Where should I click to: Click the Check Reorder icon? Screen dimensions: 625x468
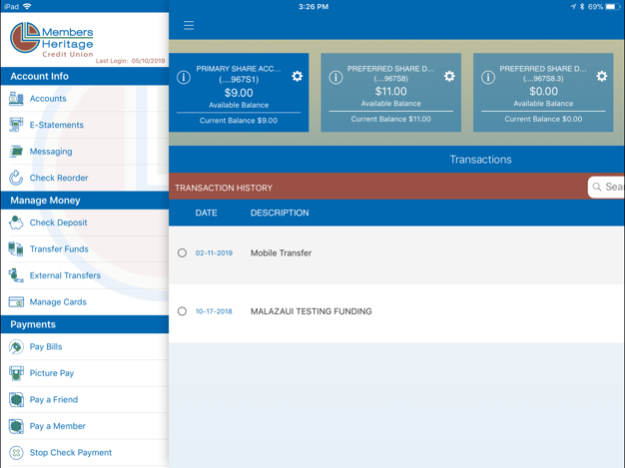click(16, 178)
